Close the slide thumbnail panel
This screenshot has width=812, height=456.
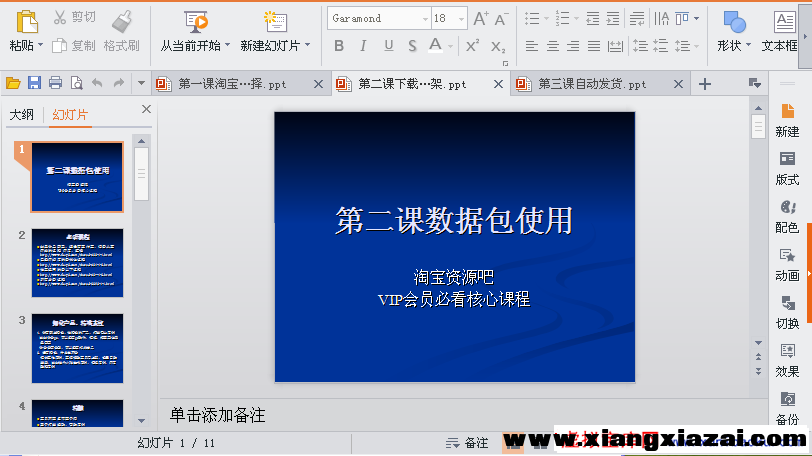[147, 109]
